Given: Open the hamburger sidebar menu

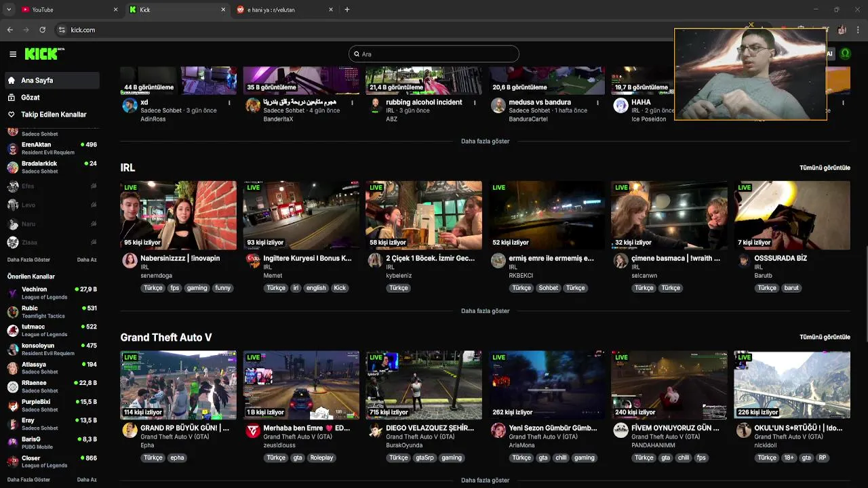Looking at the screenshot, I should point(13,54).
